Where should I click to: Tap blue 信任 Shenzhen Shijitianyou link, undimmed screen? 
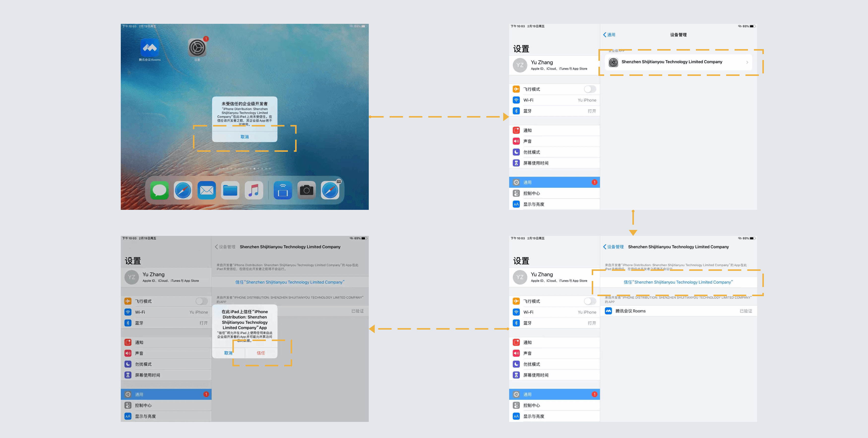coord(678,282)
